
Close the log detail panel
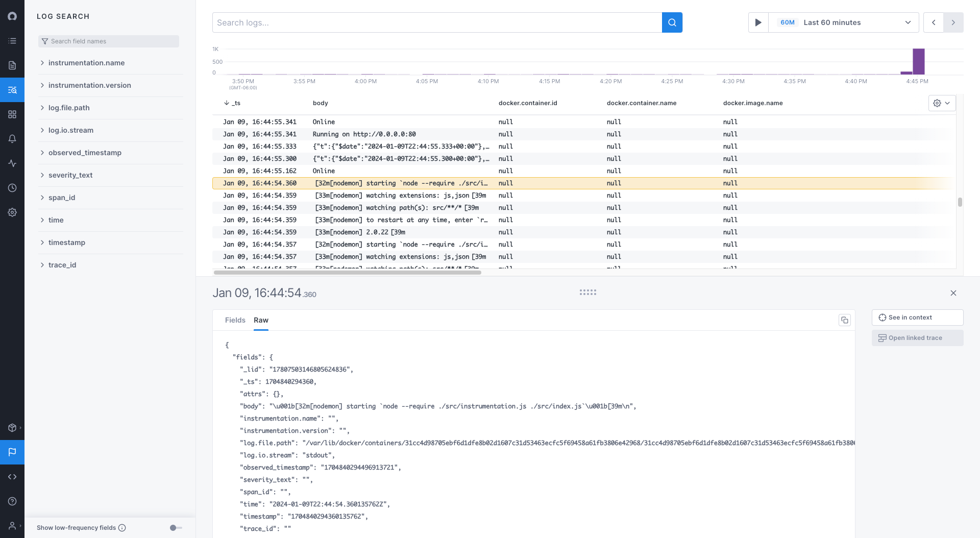click(953, 293)
